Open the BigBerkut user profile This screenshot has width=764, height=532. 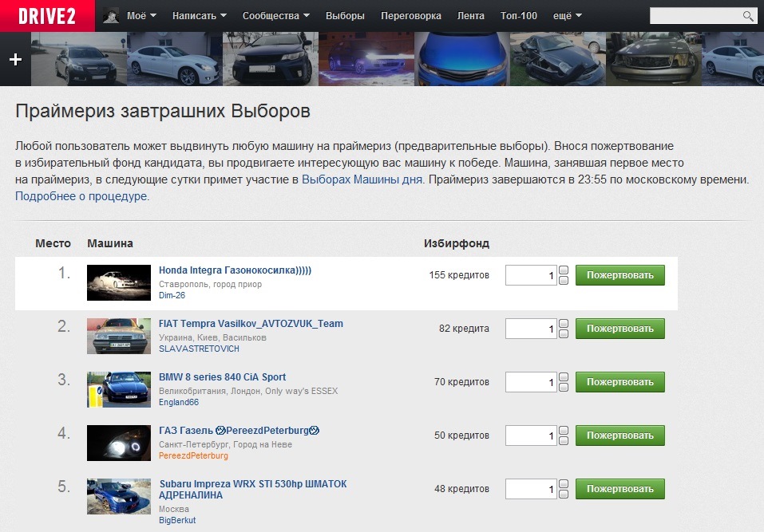click(x=177, y=520)
